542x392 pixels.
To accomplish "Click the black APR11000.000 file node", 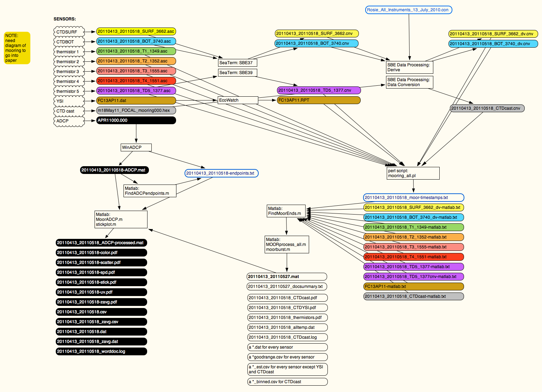I will pyautogui.click(x=136, y=120).
